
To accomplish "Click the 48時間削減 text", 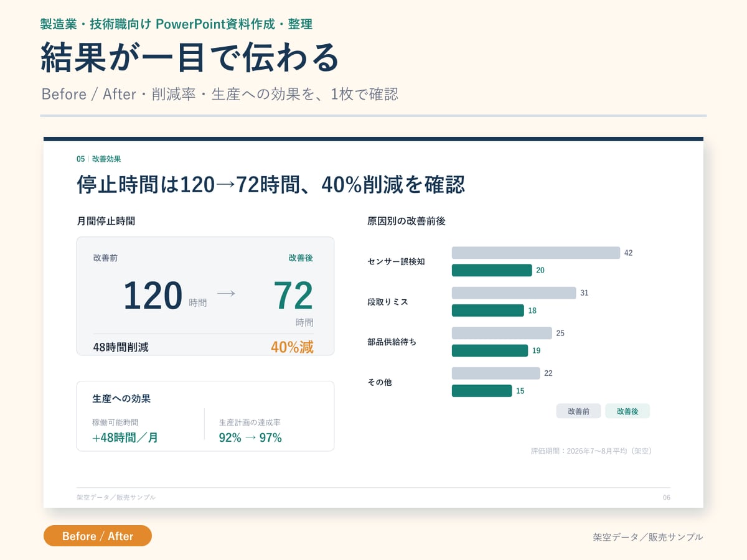I will tap(121, 347).
